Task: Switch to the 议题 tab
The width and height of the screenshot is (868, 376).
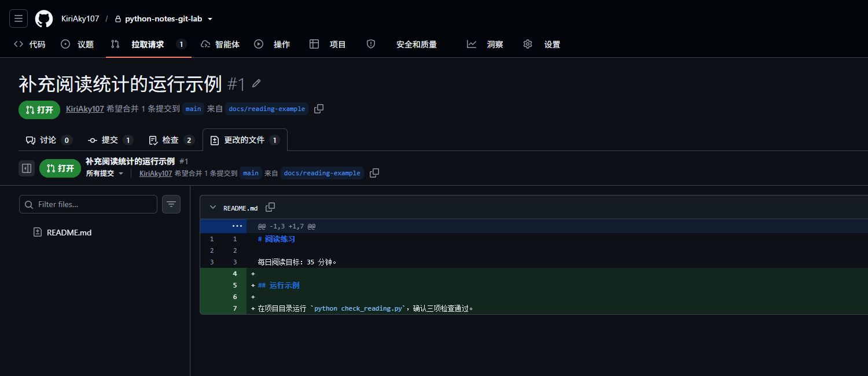Action: click(x=78, y=44)
